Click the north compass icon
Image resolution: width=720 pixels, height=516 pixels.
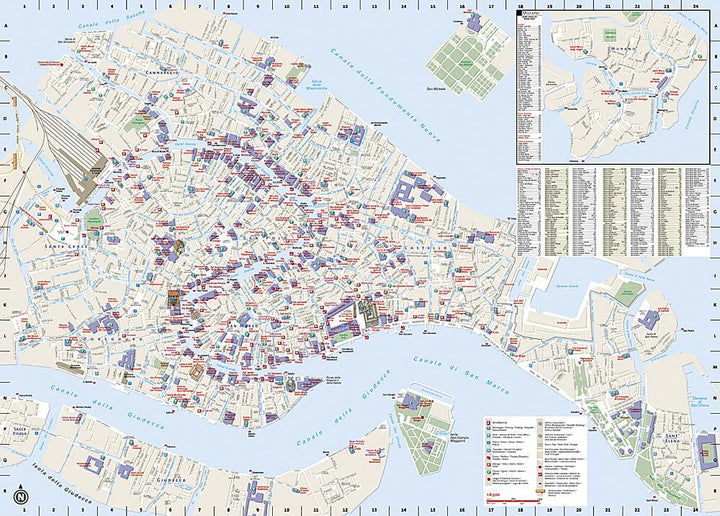pos(21,496)
